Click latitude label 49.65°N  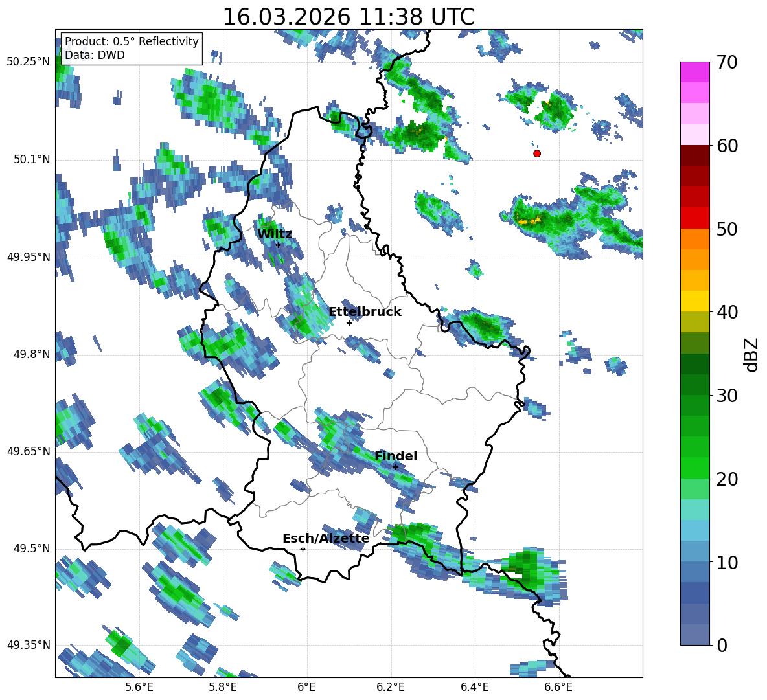click(x=29, y=451)
